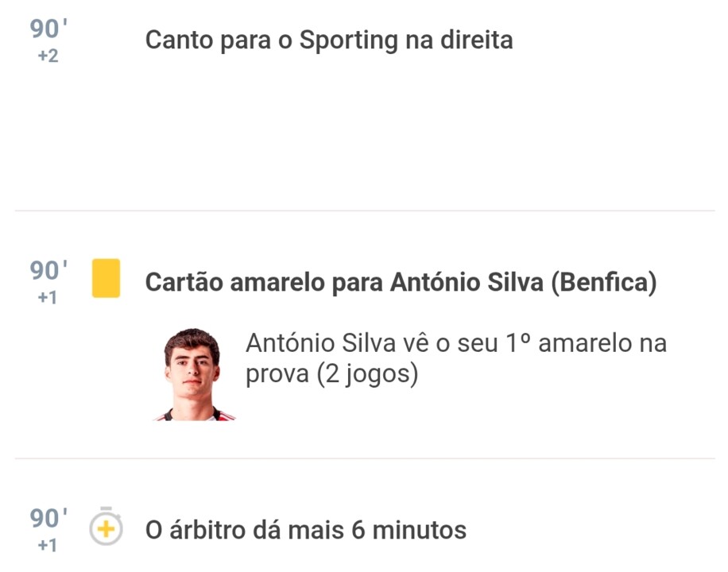
Task: Click the '+1' label under added-time minute
Action: pos(48,547)
